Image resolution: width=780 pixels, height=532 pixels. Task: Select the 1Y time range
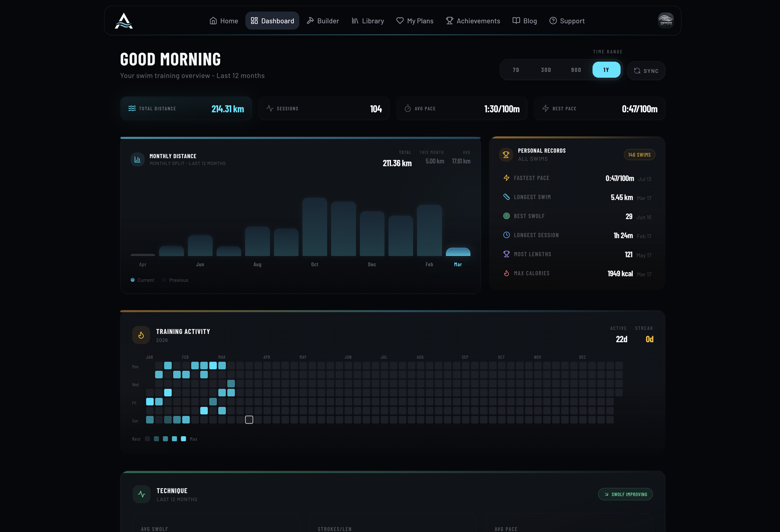coord(606,70)
